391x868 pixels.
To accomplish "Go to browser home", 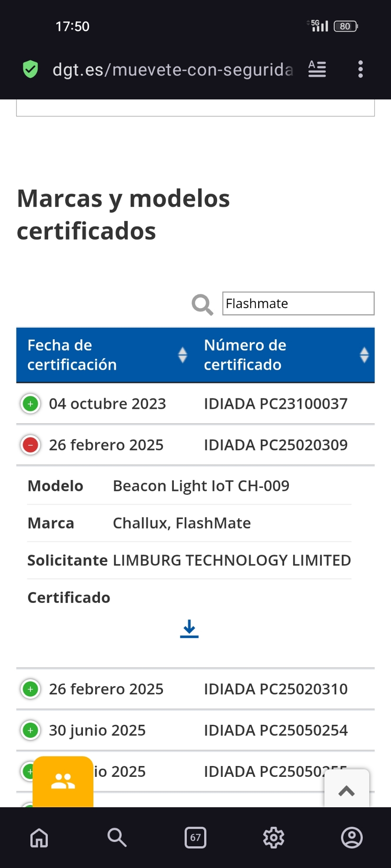I will 39,837.
